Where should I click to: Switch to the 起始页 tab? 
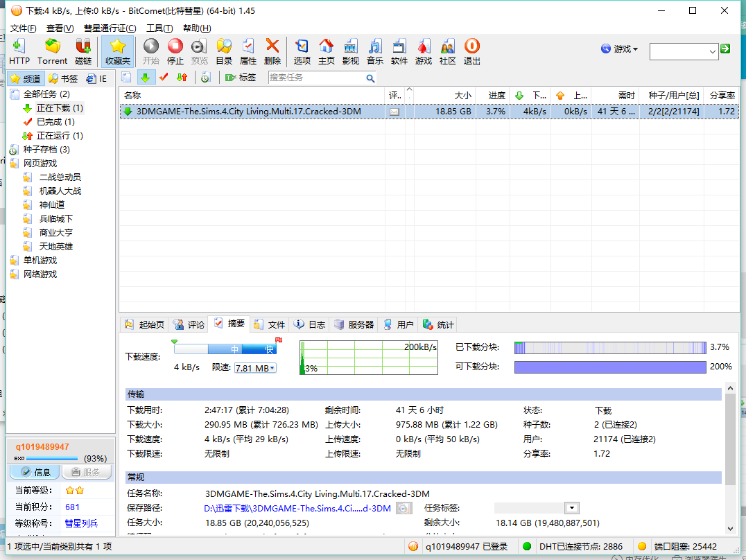[x=145, y=324]
